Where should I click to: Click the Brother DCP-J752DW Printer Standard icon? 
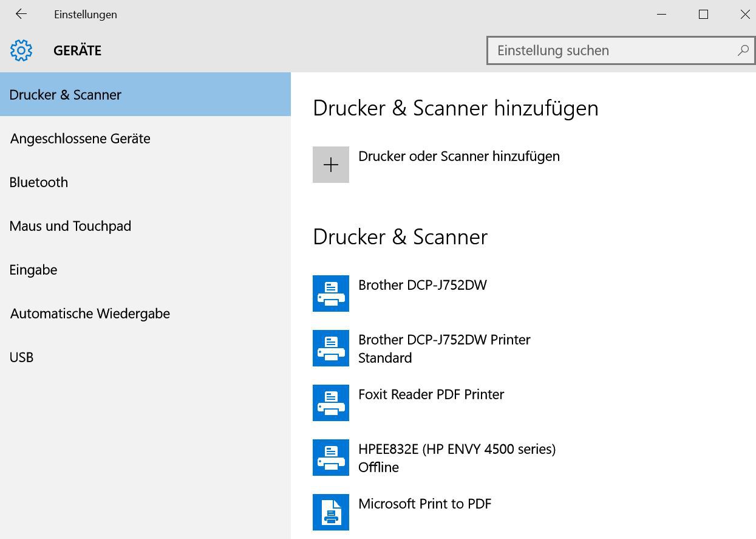(331, 348)
